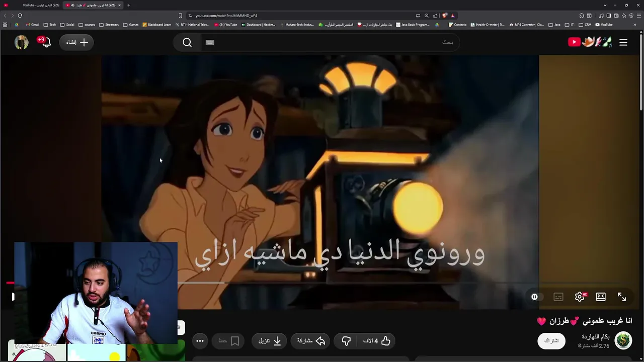
Task: Share the video with مشاركة button
Action: (311, 341)
